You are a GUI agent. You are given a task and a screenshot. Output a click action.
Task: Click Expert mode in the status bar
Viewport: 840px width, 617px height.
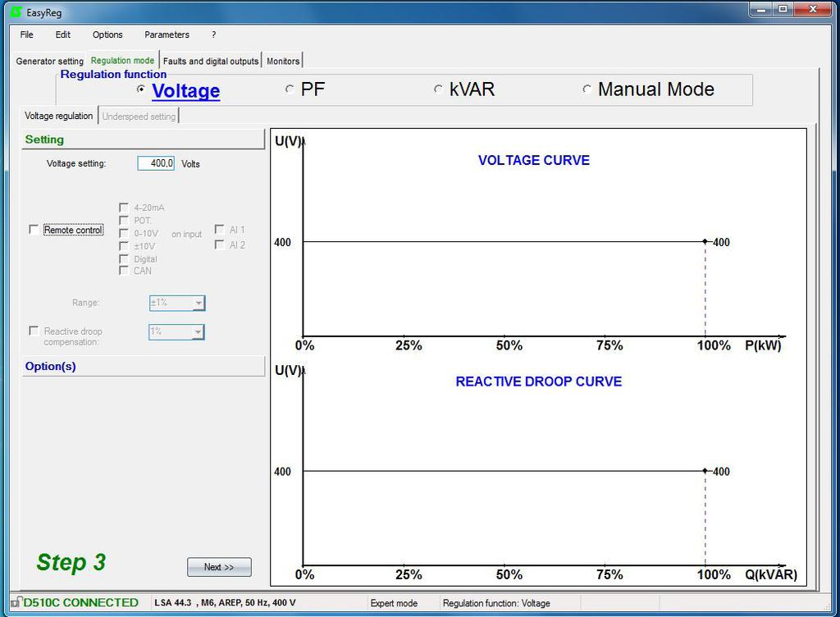tap(394, 603)
